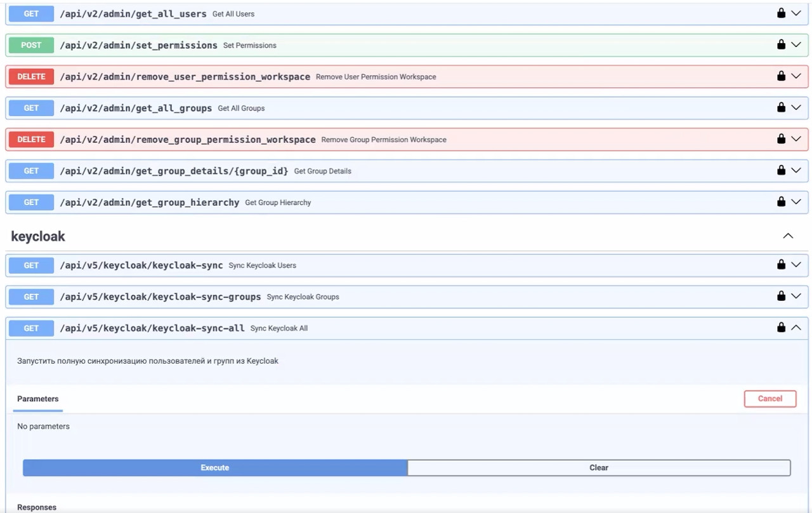Click GET badge for get_all_groups
This screenshot has height=513, width=812.
tap(31, 108)
